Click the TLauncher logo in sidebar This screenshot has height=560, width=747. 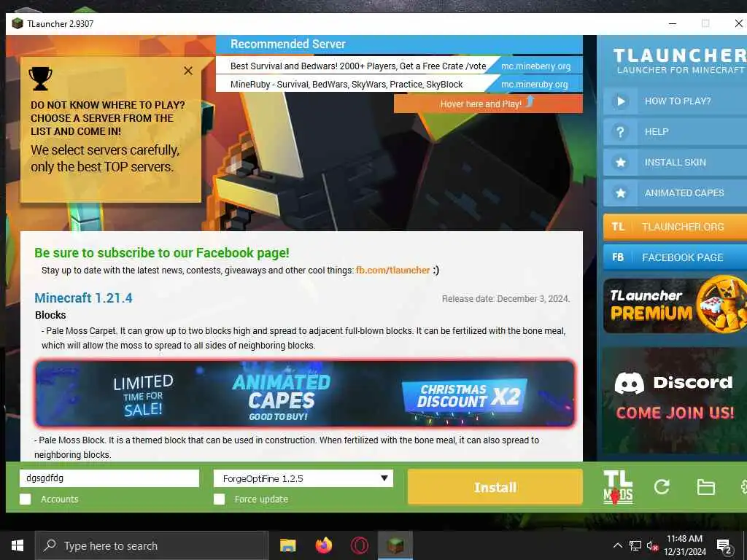pyautogui.click(x=680, y=61)
